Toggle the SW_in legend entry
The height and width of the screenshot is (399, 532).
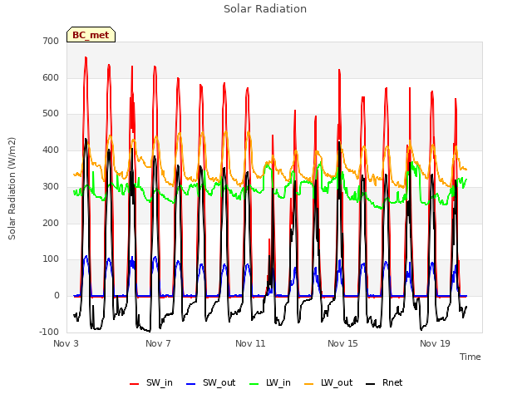(x=151, y=383)
